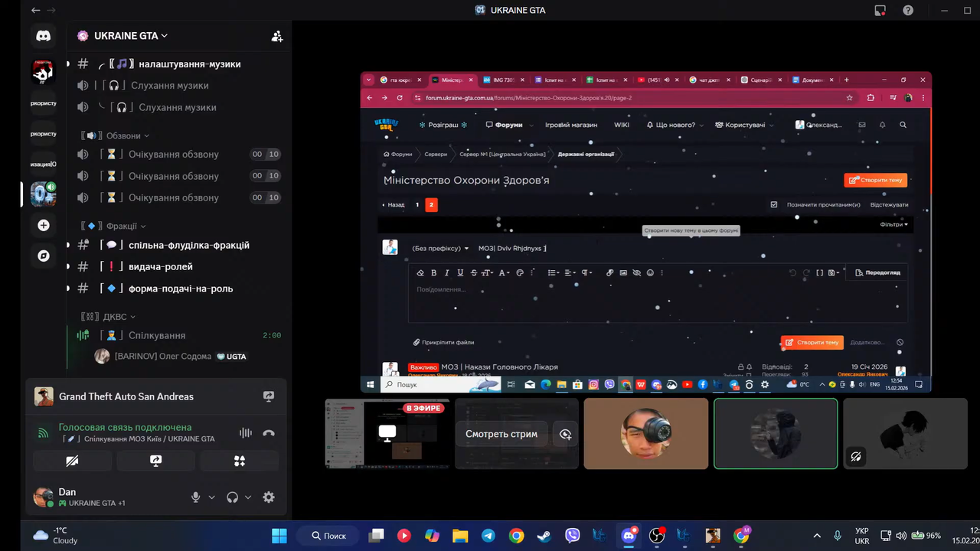The height and width of the screenshot is (551, 980).
Task: Open the Фільтри dropdown in streamed forum
Action: 894,224
